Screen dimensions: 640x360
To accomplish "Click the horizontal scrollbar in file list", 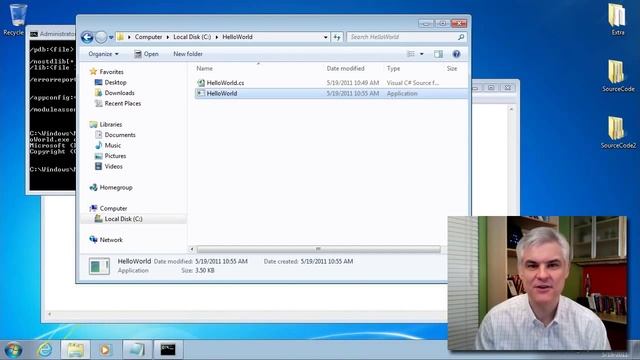I will (318, 249).
